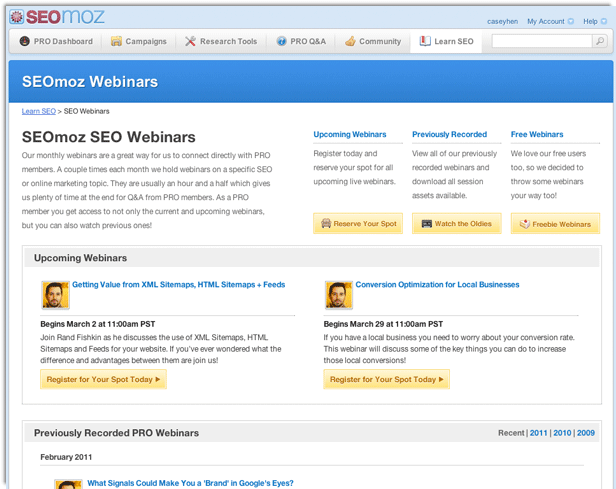This screenshot has width=616, height=489.
Task: Click the Begins March 29 at 11:00am PST text
Action: (383, 324)
